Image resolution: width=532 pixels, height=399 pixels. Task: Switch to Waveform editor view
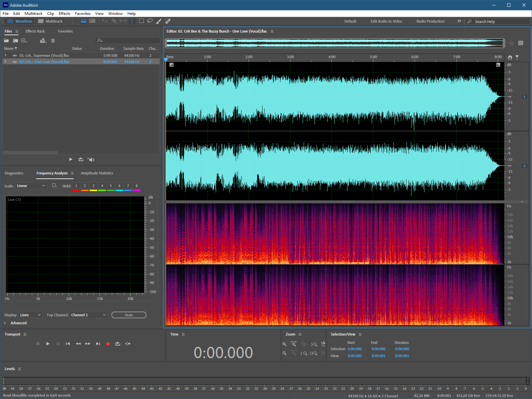(x=20, y=21)
